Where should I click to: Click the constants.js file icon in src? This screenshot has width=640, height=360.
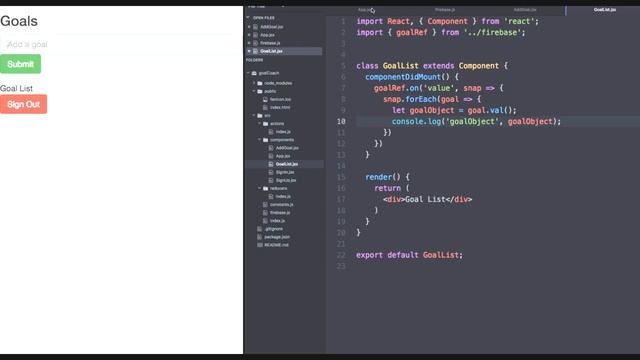click(265, 204)
